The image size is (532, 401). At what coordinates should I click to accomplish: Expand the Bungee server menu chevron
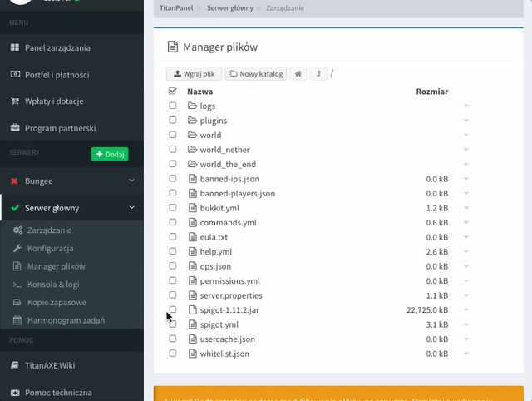(131, 181)
